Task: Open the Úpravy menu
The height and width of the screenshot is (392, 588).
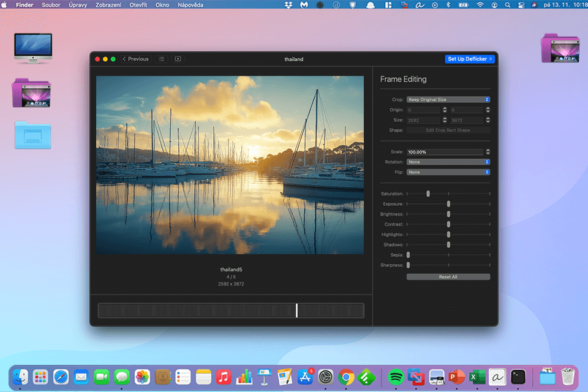Action: coord(78,5)
